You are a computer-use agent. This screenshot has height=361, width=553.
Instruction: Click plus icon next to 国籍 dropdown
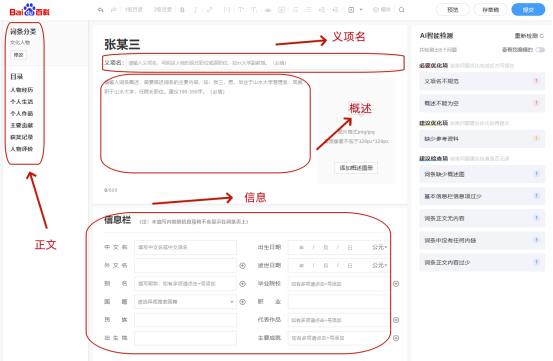click(x=243, y=302)
